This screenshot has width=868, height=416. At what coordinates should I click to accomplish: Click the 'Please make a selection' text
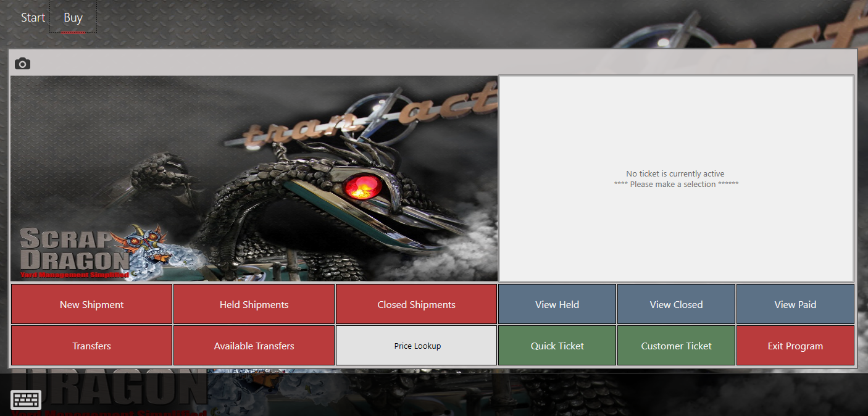pyautogui.click(x=676, y=185)
